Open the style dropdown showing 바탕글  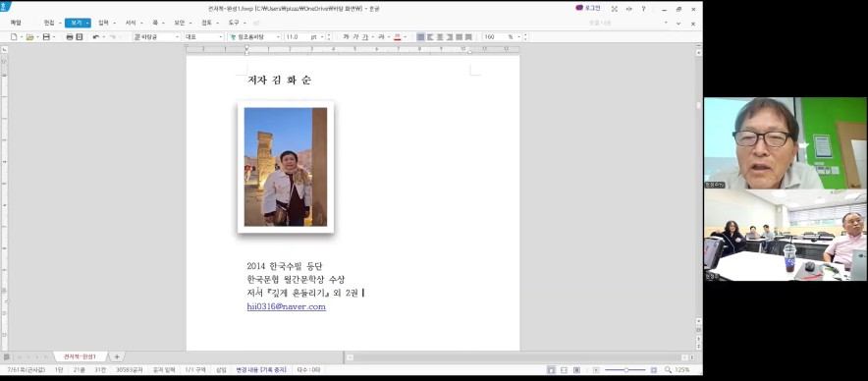(157, 37)
